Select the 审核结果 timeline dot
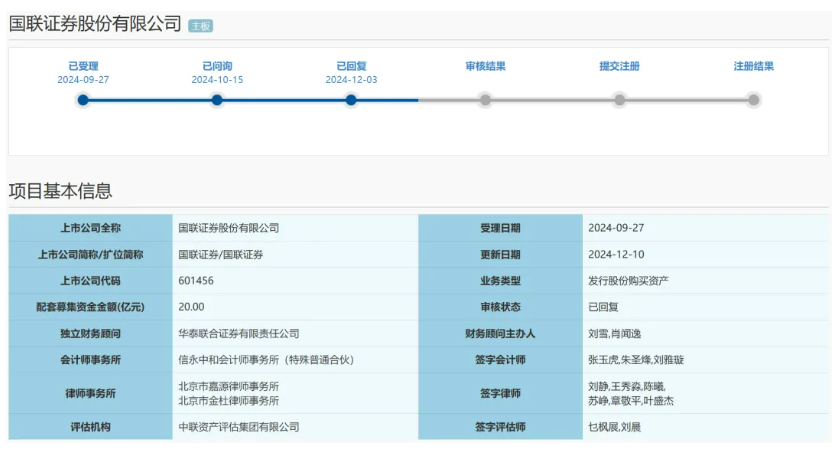 point(485,100)
